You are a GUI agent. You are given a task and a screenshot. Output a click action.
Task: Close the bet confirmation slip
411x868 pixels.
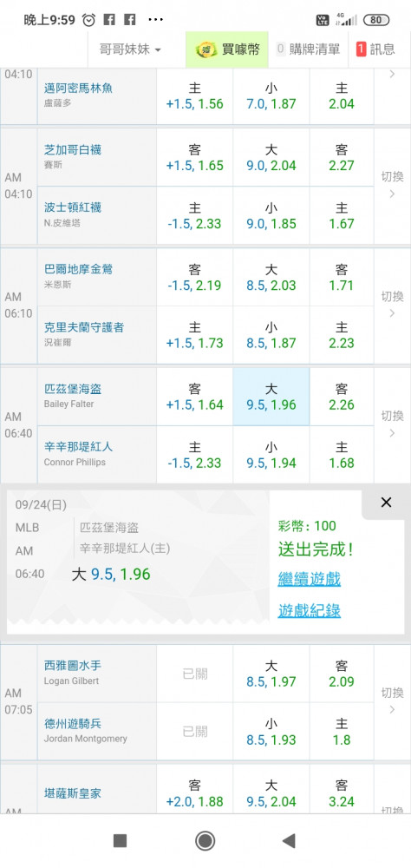click(386, 502)
